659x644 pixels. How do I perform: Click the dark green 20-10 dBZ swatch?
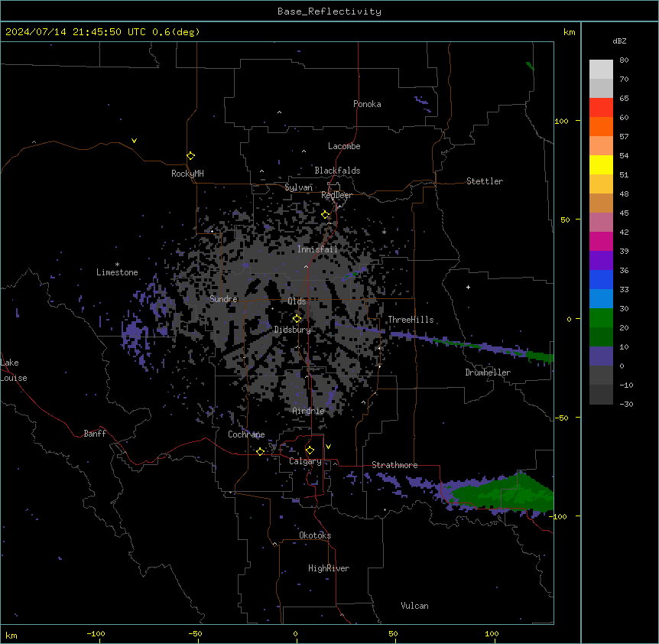tap(601, 337)
